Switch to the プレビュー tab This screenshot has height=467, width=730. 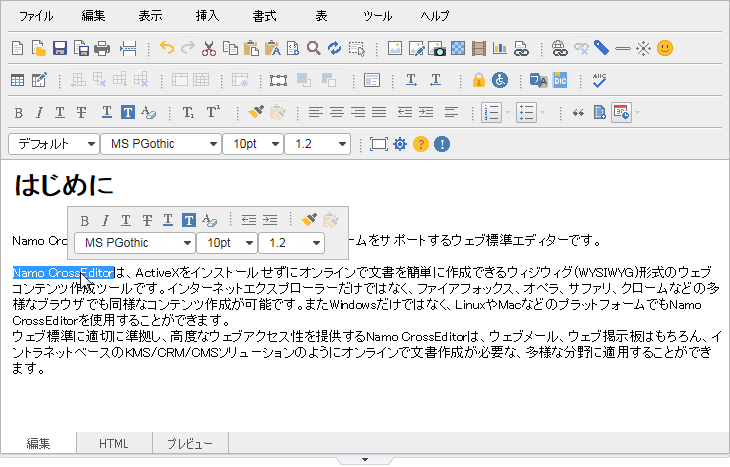tap(190, 443)
